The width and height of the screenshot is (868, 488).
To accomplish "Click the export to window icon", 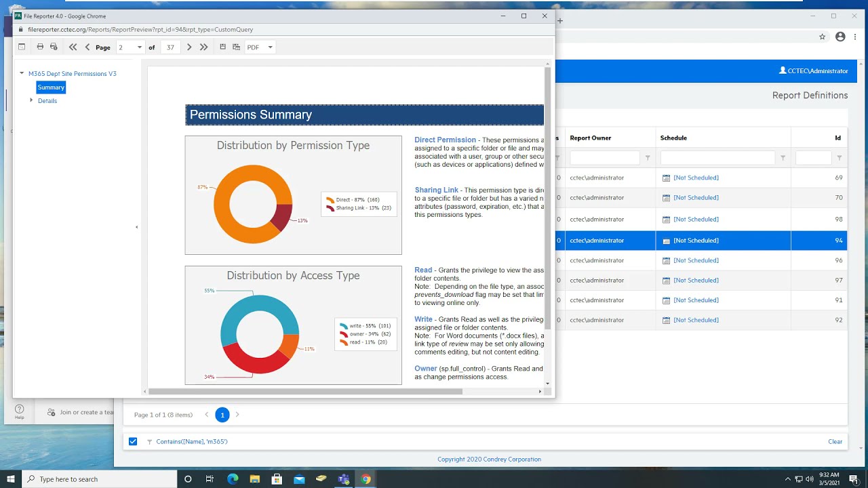I will point(236,47).
